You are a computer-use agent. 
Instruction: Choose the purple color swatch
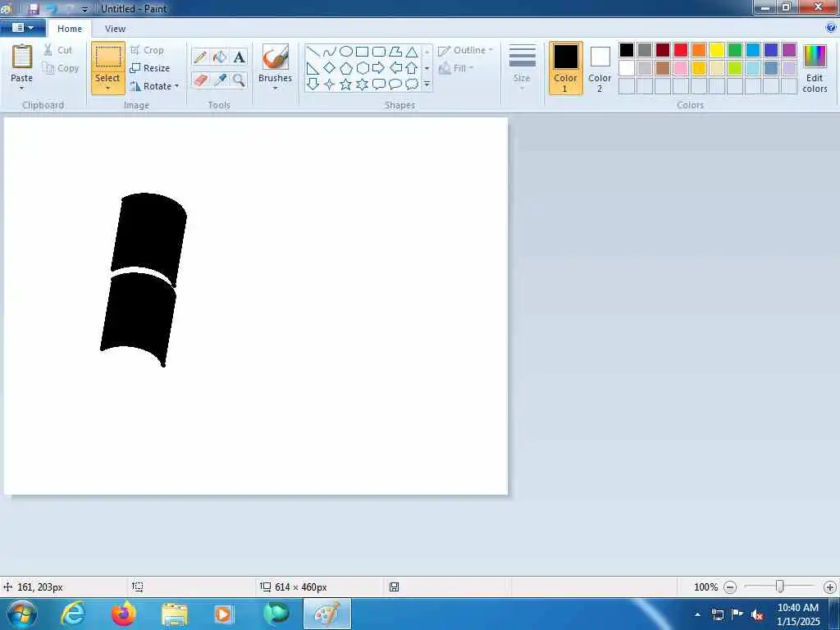point(789,50)
